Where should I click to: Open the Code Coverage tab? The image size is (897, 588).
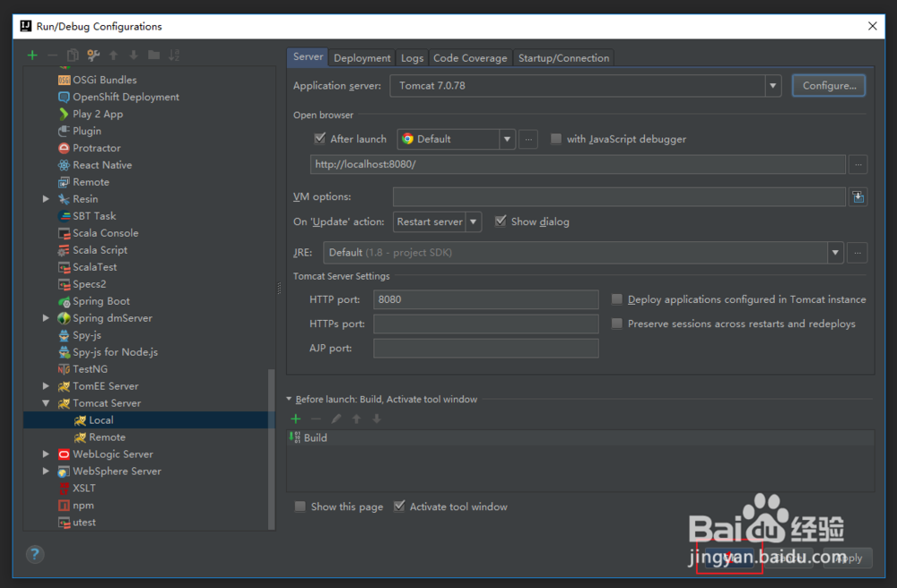470,58
